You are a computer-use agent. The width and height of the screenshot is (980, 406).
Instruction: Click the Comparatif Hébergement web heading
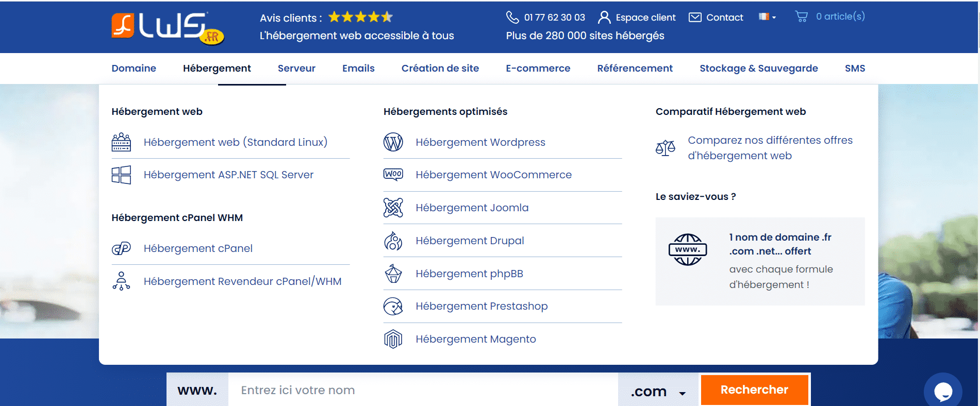pos(730,112)
